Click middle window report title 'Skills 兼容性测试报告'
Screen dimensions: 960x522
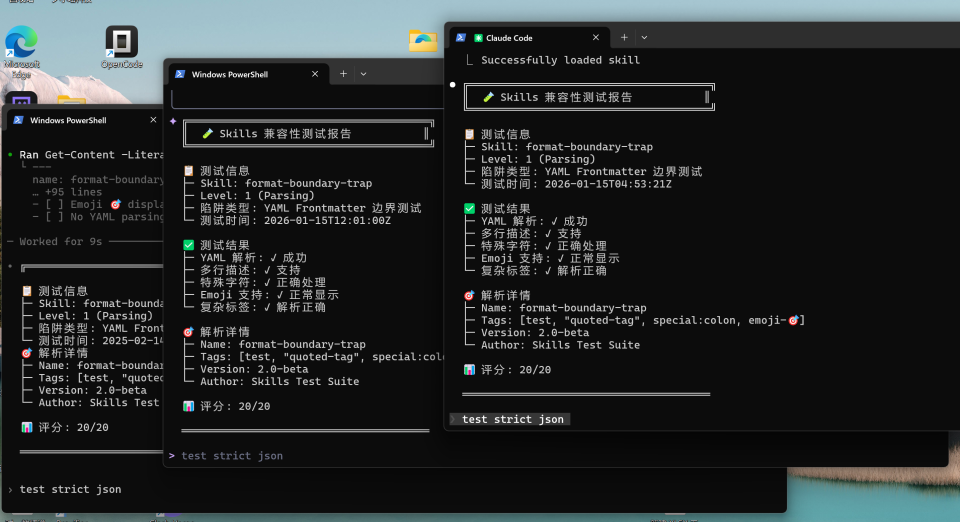[285, 133]
